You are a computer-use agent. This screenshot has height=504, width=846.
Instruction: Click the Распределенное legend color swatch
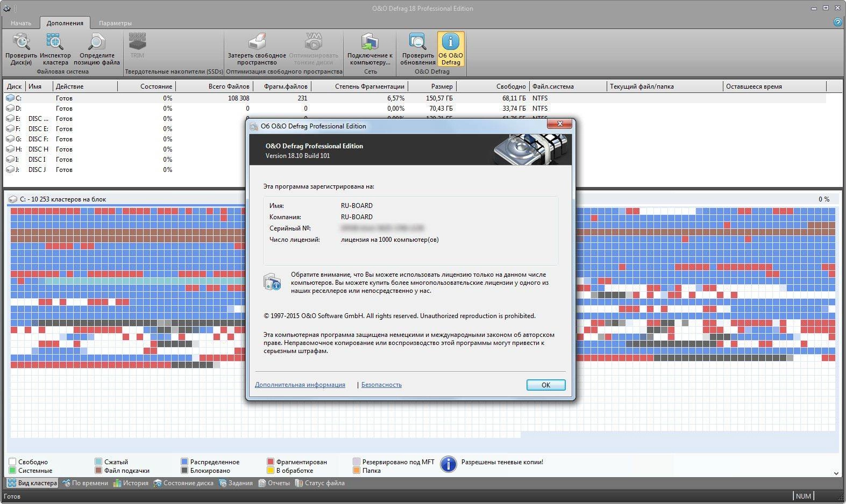(184, 462)
